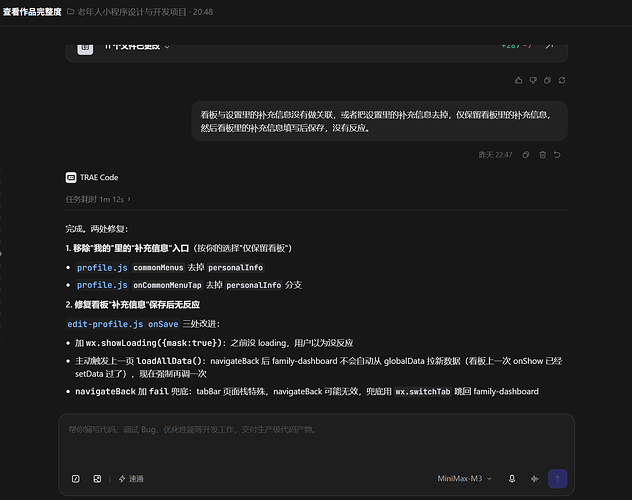Click the conversation title 查看作品完整度

click(32, 12)
